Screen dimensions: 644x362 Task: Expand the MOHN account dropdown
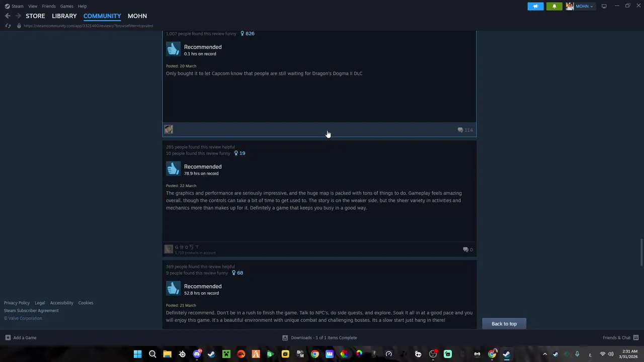pos(584,6)
